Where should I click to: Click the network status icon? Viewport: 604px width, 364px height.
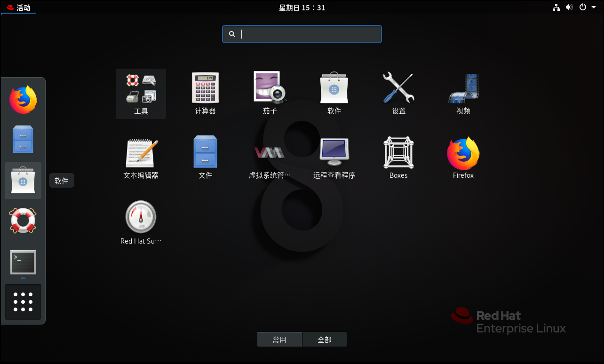coord(556,7)
